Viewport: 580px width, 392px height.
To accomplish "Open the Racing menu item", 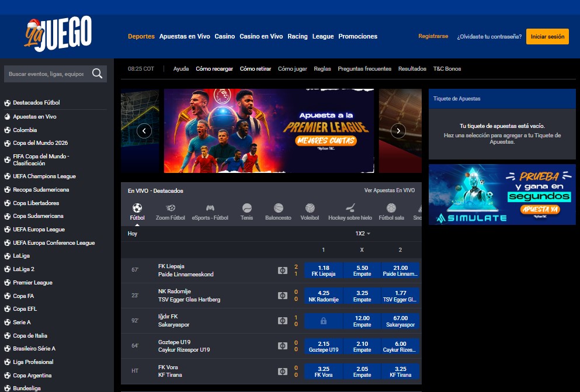I will 298,36.
